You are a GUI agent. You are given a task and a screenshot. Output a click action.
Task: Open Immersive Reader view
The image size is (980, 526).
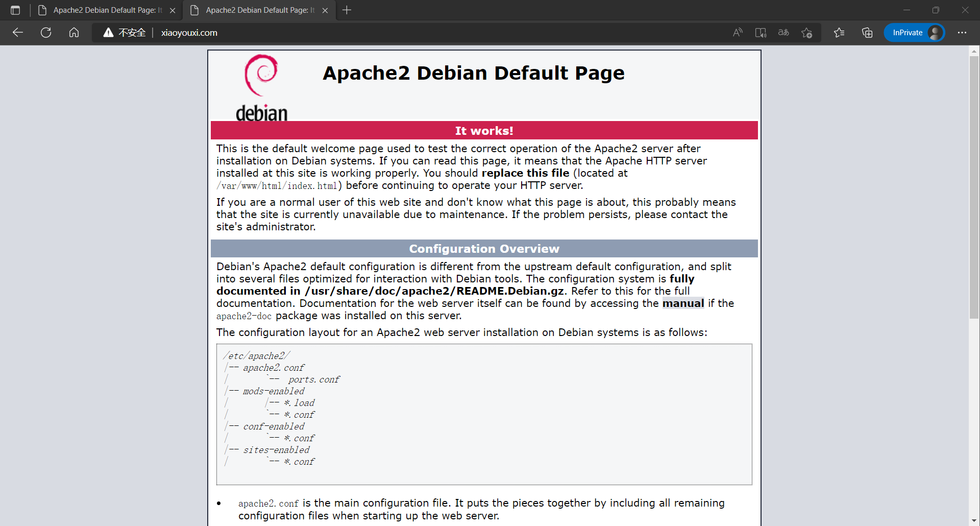pos(761,33)
